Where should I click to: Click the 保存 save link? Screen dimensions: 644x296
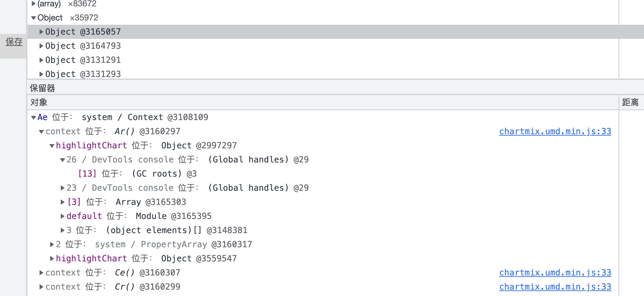point(14,42)
